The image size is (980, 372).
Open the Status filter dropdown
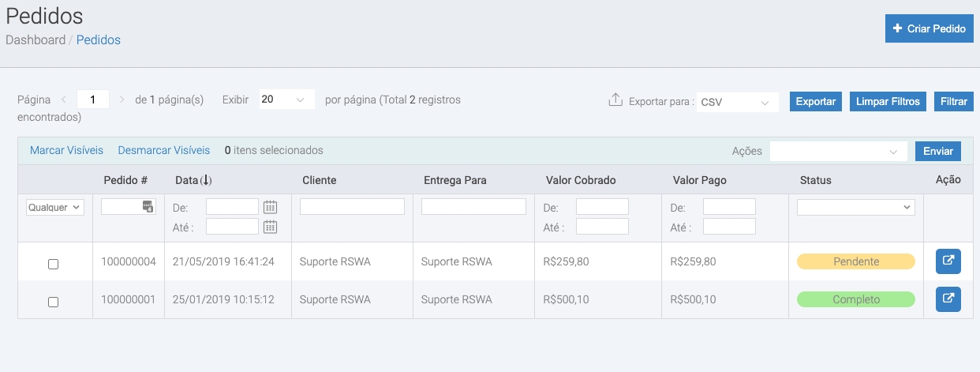pyautogui.click(x=855, y=207)
